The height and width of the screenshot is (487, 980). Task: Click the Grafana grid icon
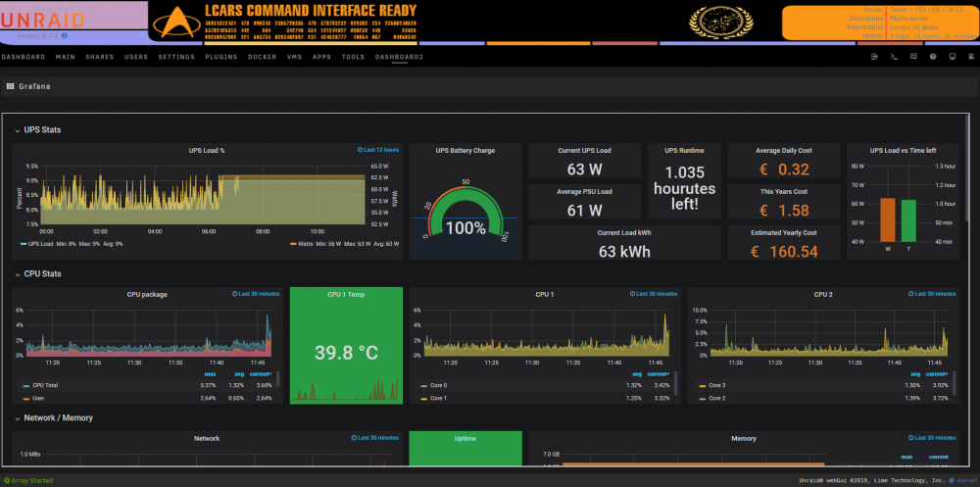click(10, 86)
